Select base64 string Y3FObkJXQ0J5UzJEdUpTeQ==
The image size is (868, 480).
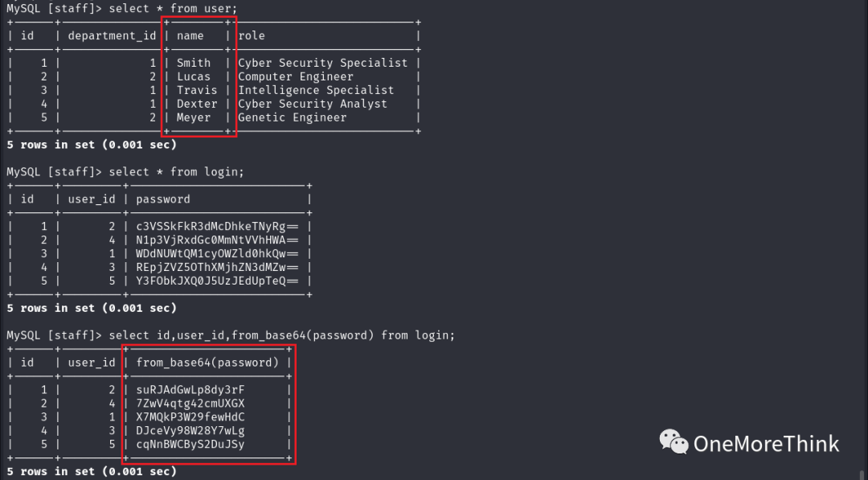tap(218, 281)
